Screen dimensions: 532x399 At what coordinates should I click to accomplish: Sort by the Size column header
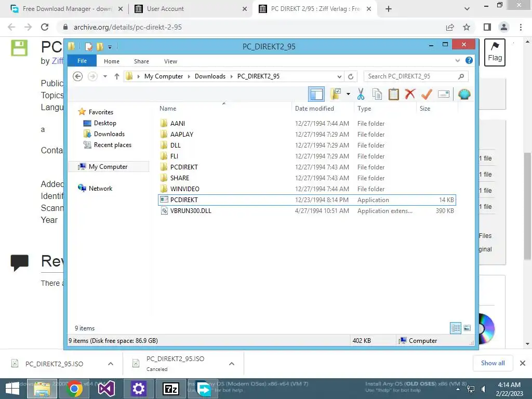pos(425,109)
